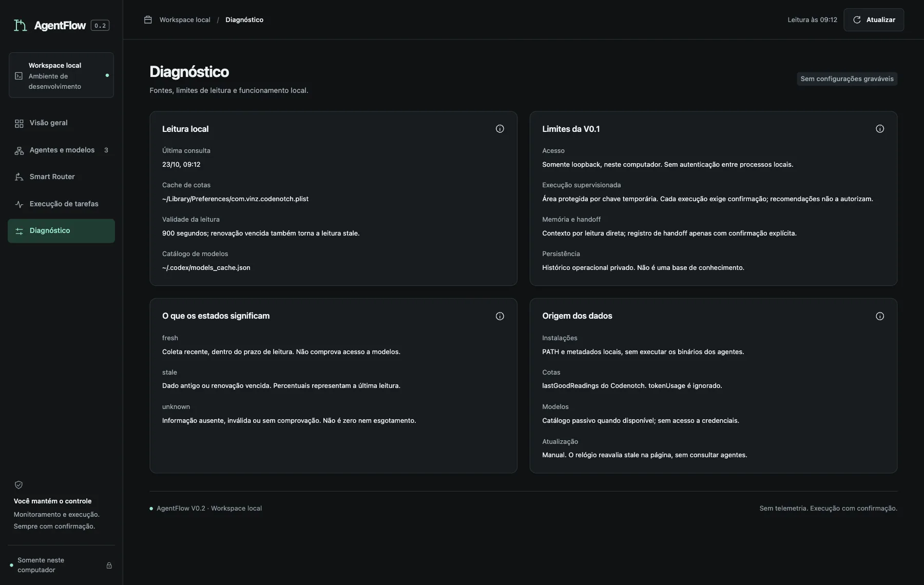Screen dimensions: 924x585
Task: Click Somente neste computador status text
Action: coord(41,565)
